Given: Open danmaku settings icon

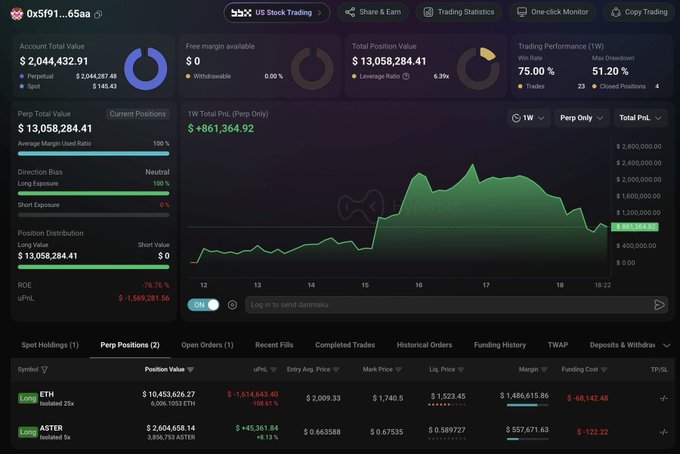Looking at the screenshot, I should (232, 305).
